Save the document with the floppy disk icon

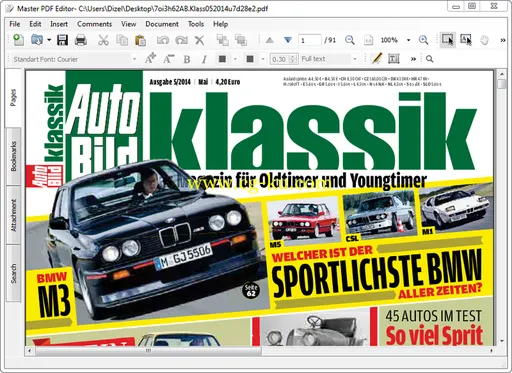coord(62,40)
